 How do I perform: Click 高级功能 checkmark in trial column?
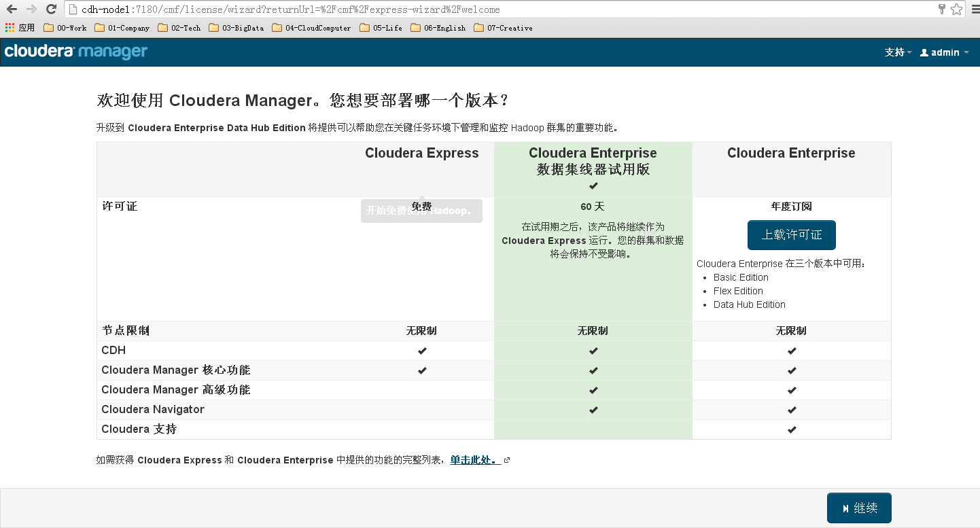pos(593,391)
